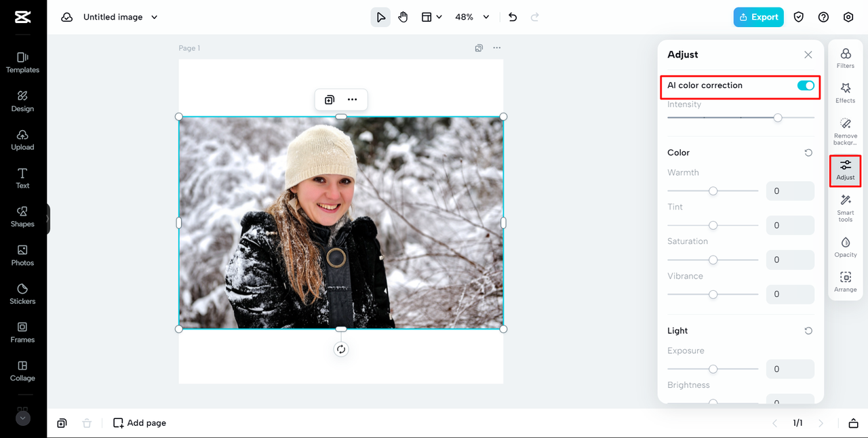Go to the previous page arrow
Image resolution: width=868 pixels, height=438 pixels.
[775, 423]
